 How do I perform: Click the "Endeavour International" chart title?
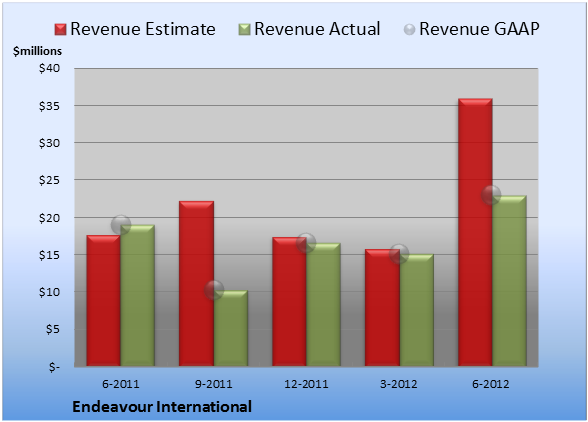(162, 407)
